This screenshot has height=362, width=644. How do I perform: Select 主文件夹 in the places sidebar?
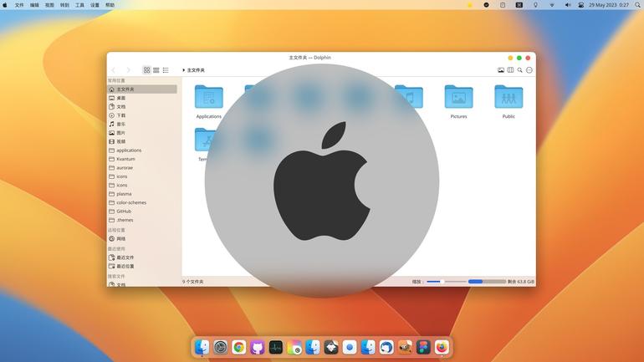[x=142, y=89]
